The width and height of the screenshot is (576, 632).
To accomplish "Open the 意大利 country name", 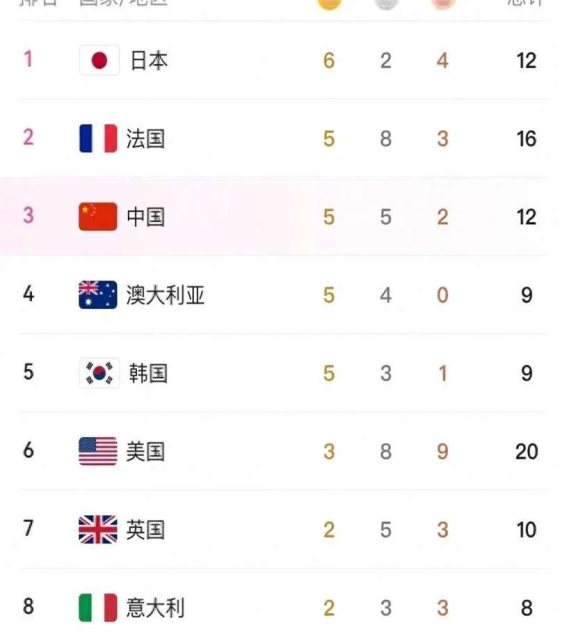I will 156,608.
